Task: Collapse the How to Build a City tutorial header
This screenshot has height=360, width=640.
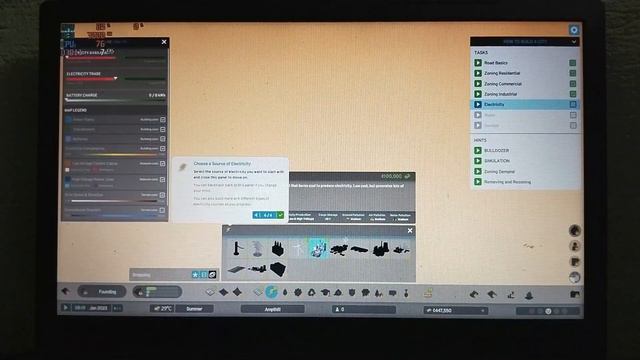Action: click(x=574, y=42)
